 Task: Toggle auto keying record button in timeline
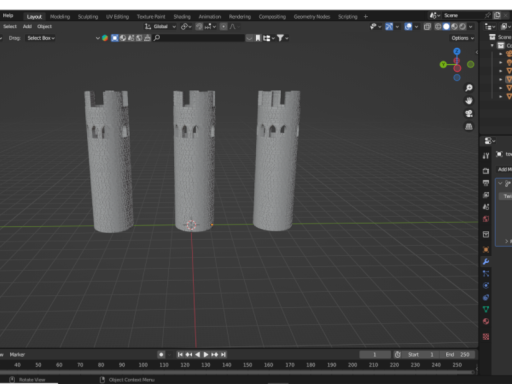point(161,355)
